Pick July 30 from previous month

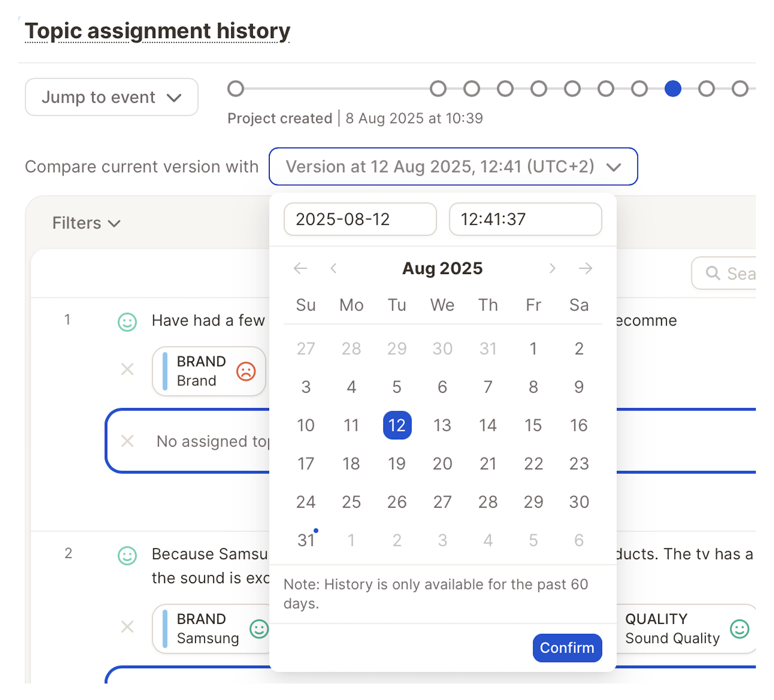[x=442, y=348]
